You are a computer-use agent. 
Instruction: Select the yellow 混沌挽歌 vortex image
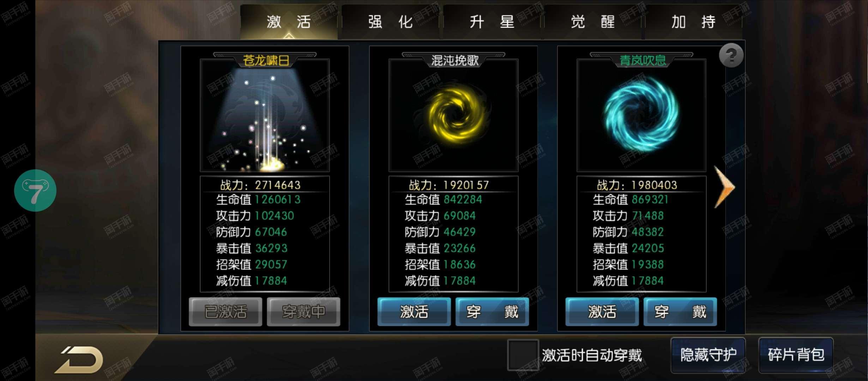(x=453, y=116)
